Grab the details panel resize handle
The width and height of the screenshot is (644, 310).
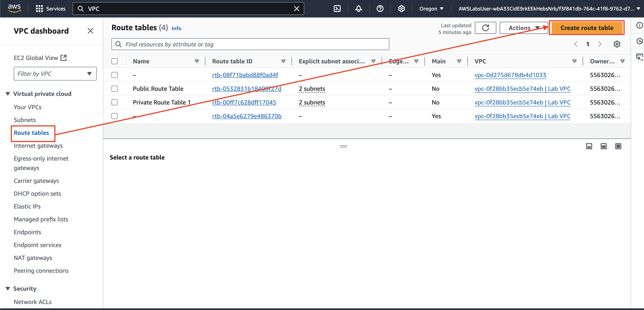pyautogui.click(x=343, y=146)
